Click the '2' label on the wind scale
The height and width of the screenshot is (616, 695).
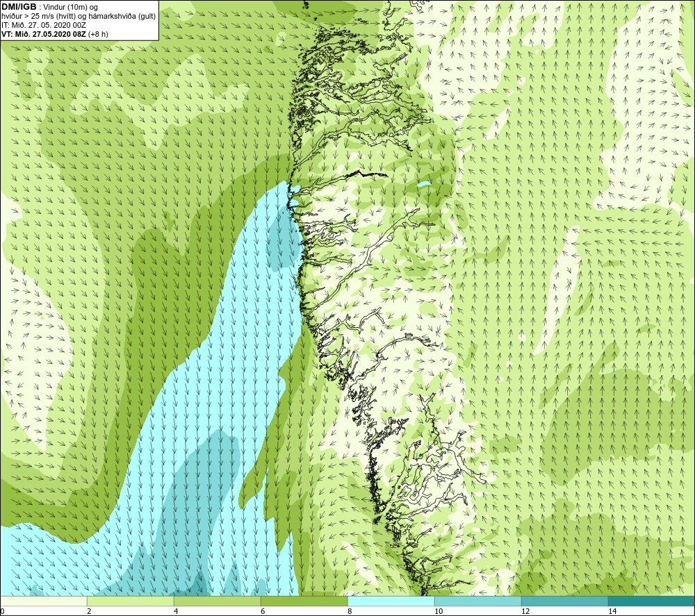pos(89,612)
